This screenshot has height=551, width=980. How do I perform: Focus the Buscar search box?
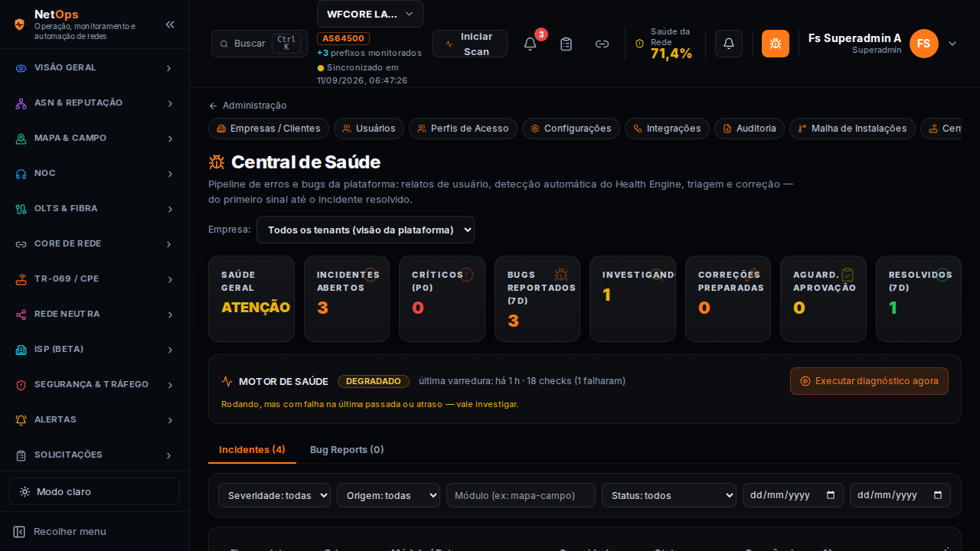click(260, 44)
